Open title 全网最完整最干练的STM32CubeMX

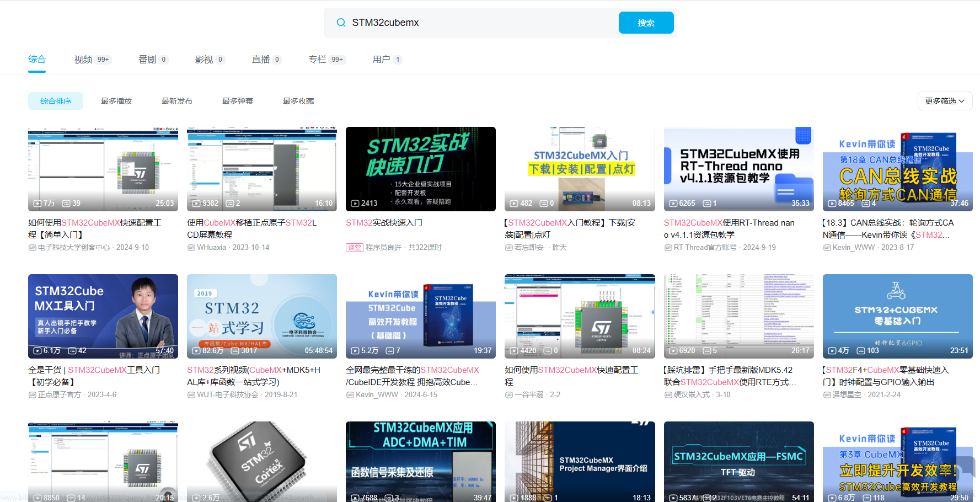413,376
